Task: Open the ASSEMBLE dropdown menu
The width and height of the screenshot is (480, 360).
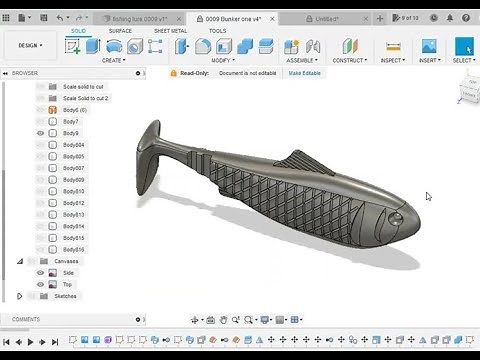Action: [302, 60]
